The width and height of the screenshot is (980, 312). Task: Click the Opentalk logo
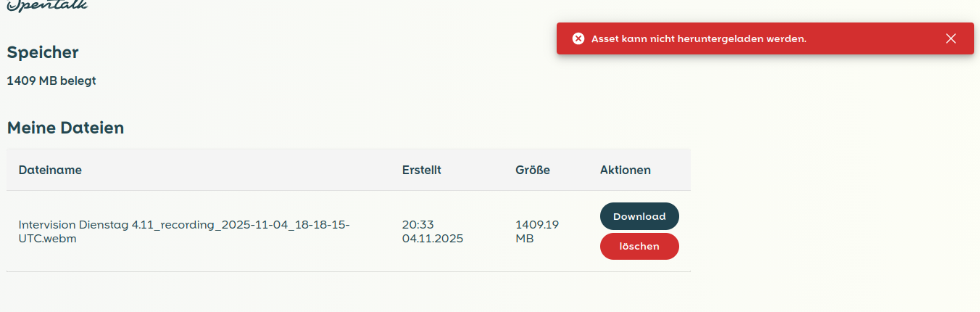click(47, 5)
